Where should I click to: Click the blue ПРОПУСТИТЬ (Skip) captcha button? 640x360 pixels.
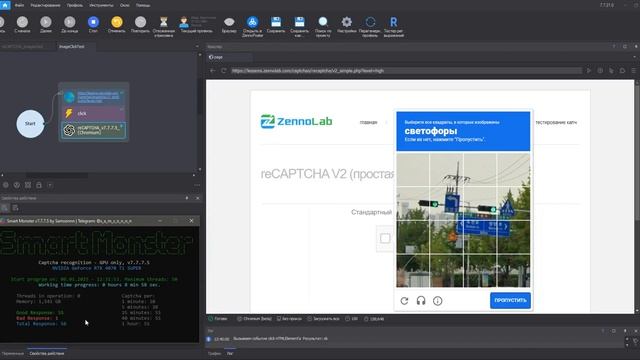(510, 300)
